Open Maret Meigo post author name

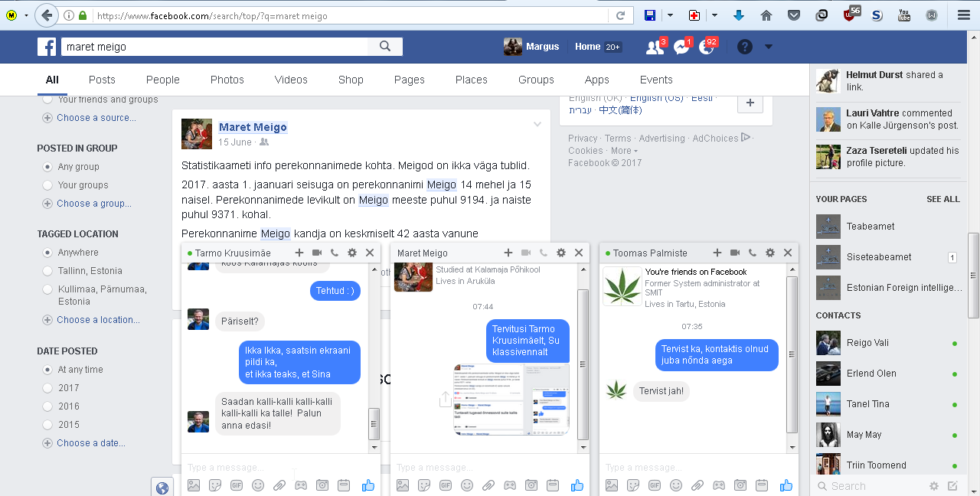[253, 127]
